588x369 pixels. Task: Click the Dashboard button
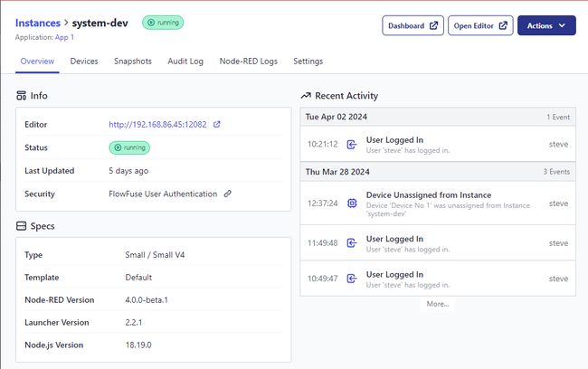point(413,25)
